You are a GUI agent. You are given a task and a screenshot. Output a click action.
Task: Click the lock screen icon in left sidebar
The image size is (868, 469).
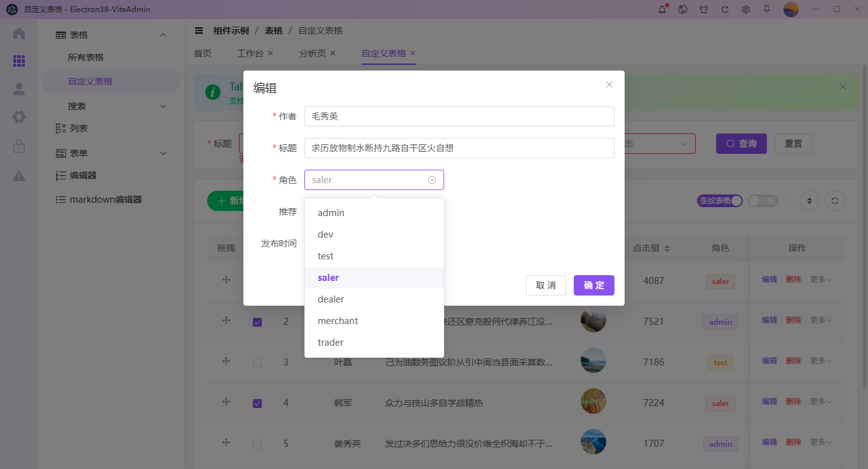pyautogui.click(x=19, y=145)
